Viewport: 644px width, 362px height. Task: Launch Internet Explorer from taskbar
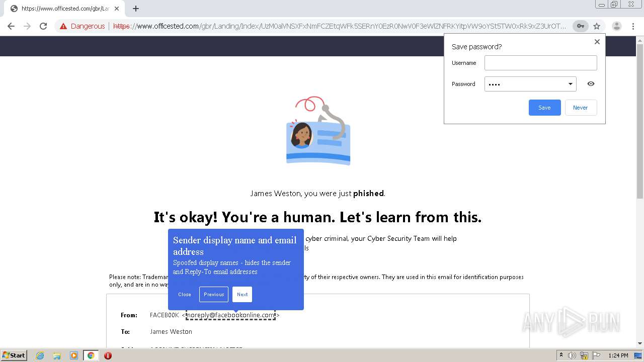click(40, 355)
